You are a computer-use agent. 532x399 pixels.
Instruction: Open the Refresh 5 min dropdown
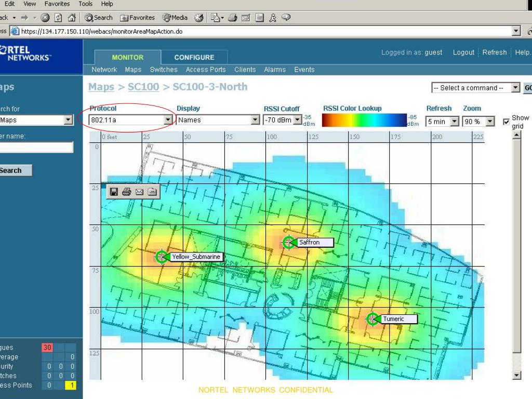point(443,121)
